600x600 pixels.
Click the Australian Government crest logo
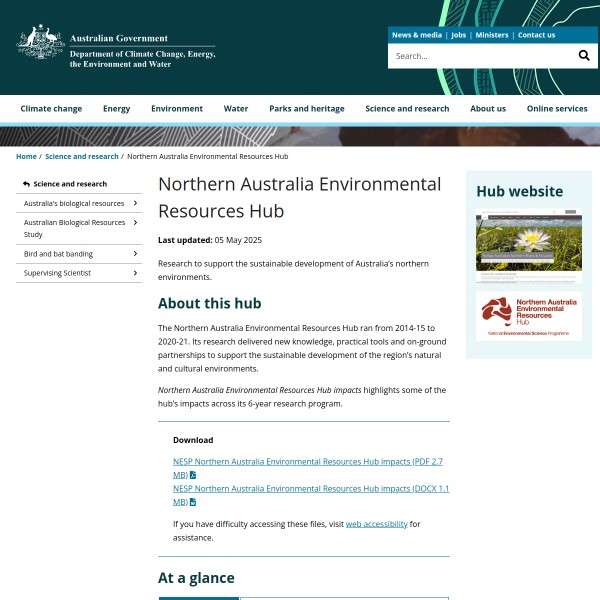click(40, 42)
